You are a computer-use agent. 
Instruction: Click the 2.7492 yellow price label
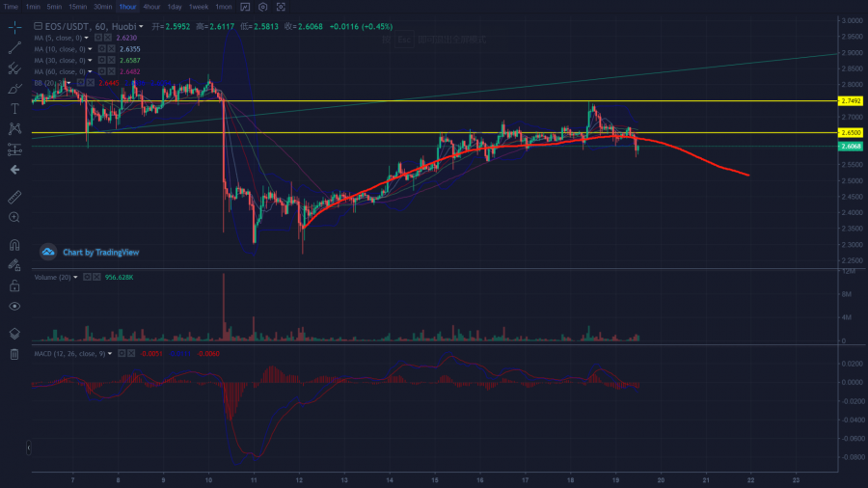click(x=851, y=100)
